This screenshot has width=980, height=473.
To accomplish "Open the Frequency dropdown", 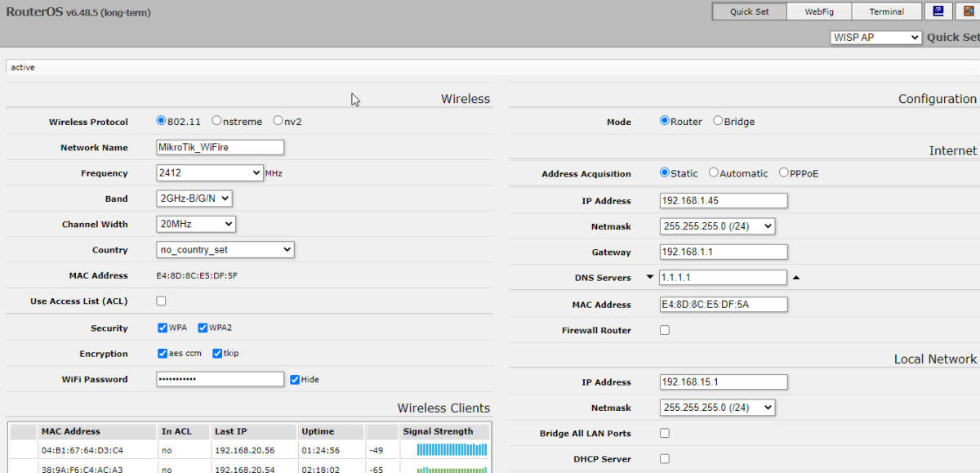I will 209,173.
